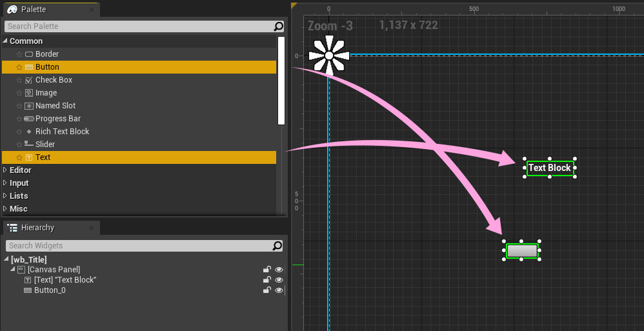Image resolution: width=644 pixels, height=331 pixels.
Task: Close the Hierarchy tab
Action: click(92, 228)
